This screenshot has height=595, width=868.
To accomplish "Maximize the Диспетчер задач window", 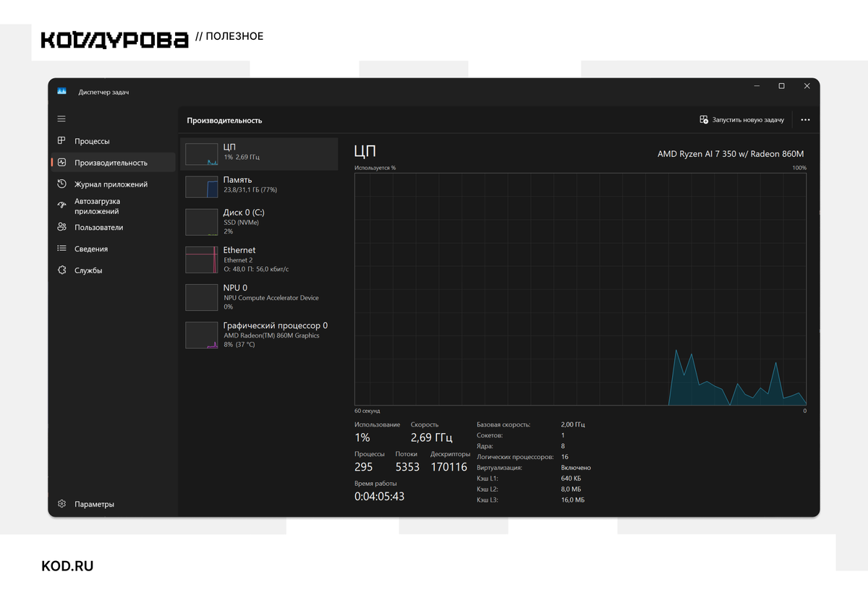I will [781, 86].
